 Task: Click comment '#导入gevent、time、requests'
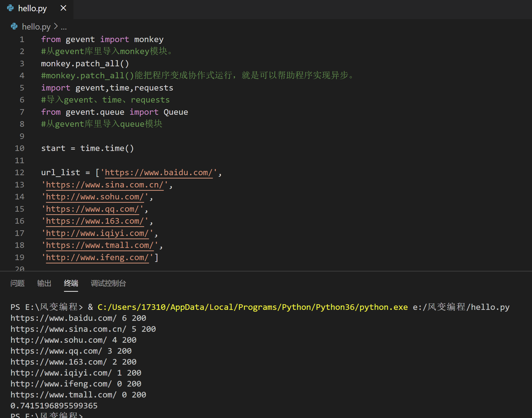(105, 100)
